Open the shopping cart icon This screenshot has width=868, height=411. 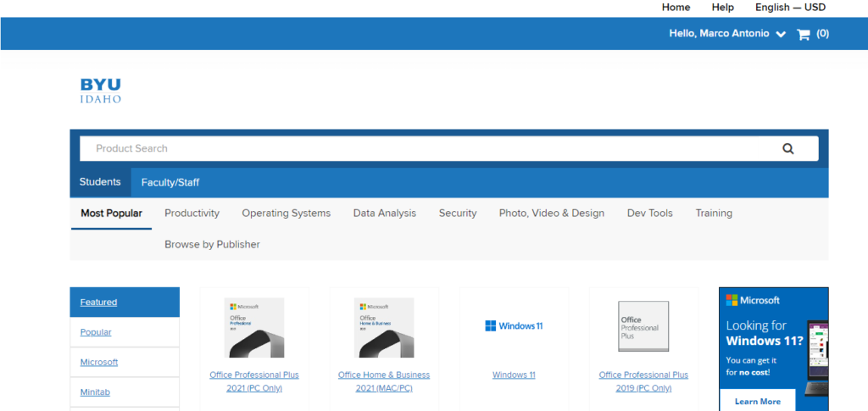click(x=804, y=35)
